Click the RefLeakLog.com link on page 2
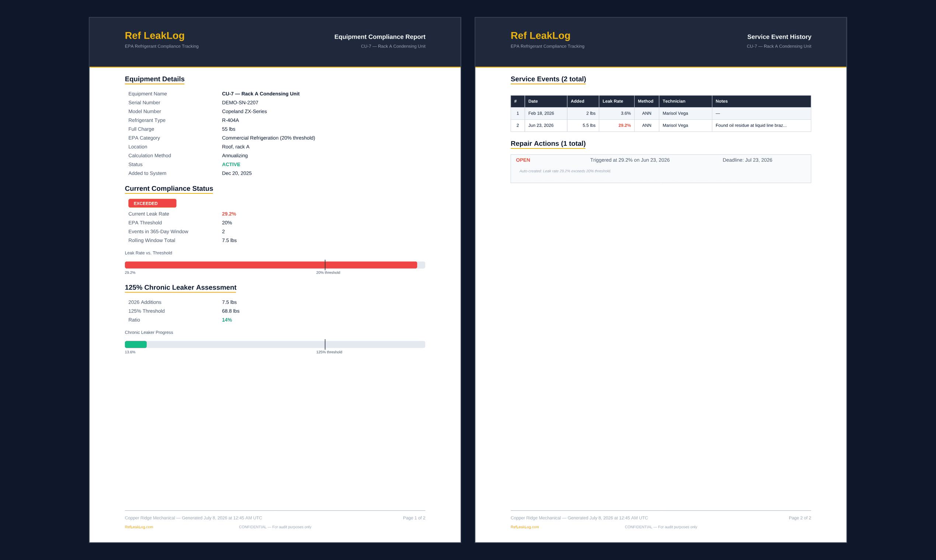Viewport: 936px width, 560px height. (525, 527)
